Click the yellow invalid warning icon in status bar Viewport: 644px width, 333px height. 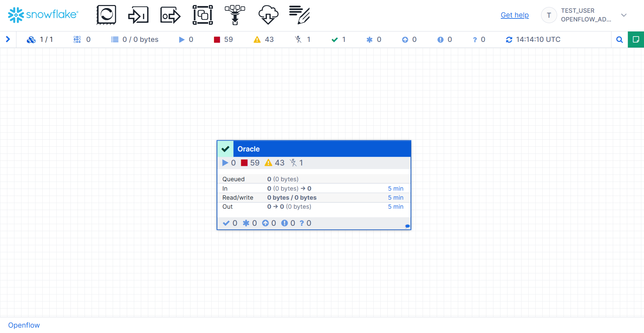point(257,40)
